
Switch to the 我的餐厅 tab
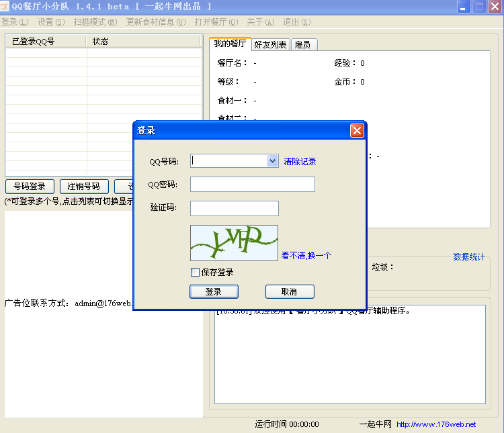click(230, 44)
